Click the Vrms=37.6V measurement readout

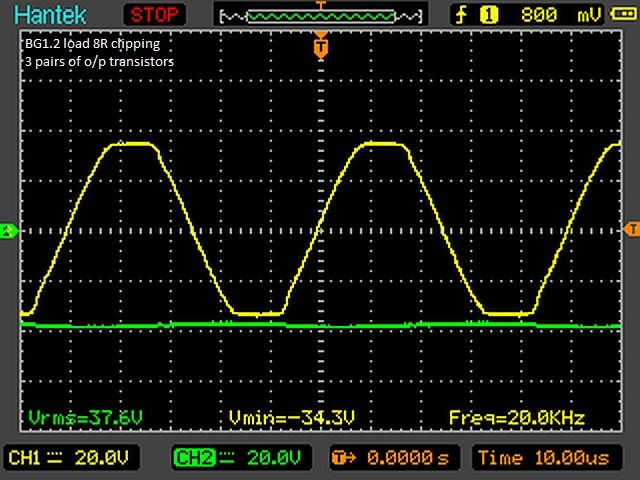[68, 417]
